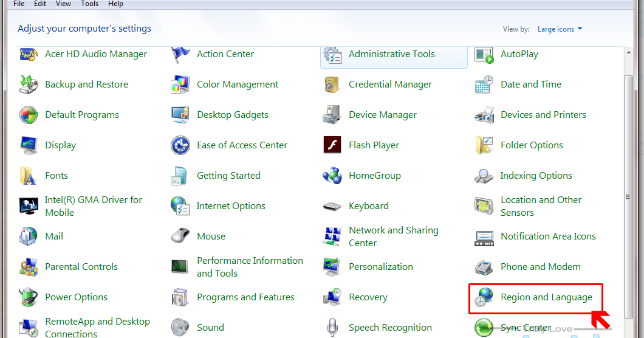Image resolution: width=644 pixels, height=338 pixels.
Task: Open the Programs and Features link
Action: (x=245, y=297)
